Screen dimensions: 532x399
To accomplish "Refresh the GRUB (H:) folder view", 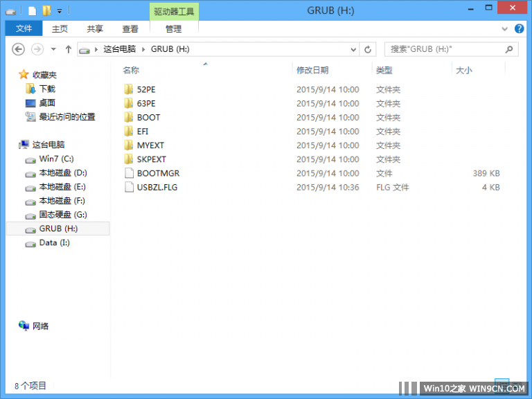I will pyautogui.click(x=368, y=49).
